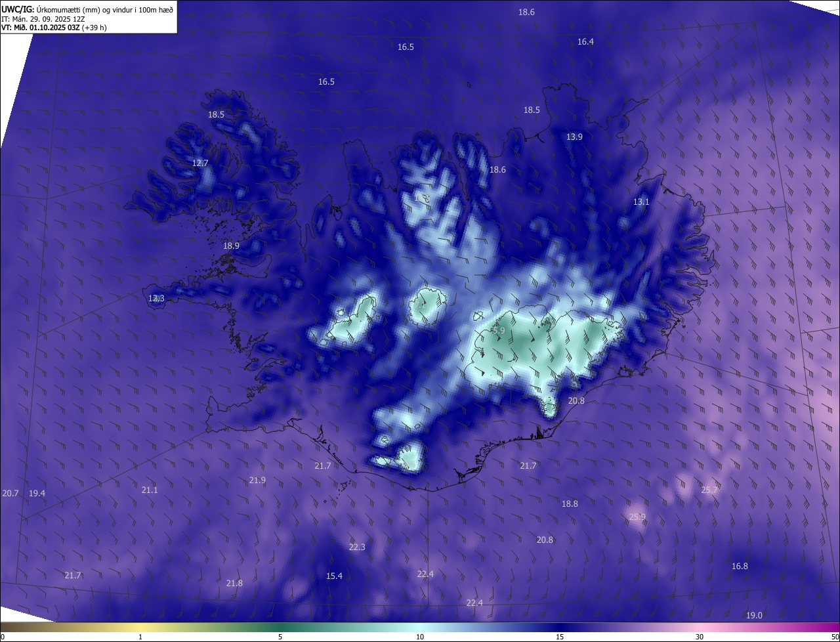Click the color scale tick labeled 30

[x=700, y=637]
